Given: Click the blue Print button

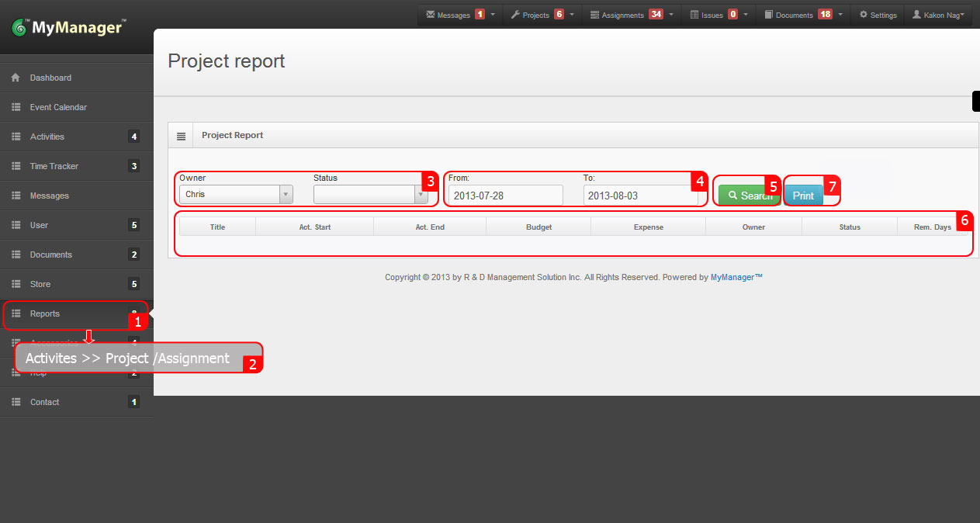Looking at the screenshot, I should click(804, 194).
